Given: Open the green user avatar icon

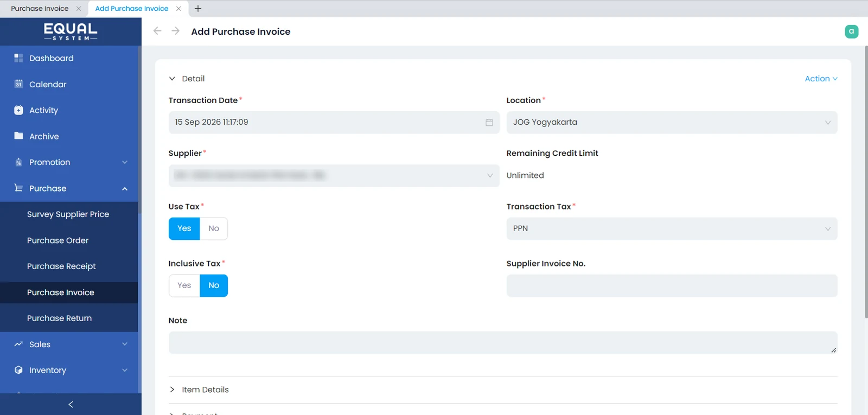Looking at the screenshot, I should [852, 31].
